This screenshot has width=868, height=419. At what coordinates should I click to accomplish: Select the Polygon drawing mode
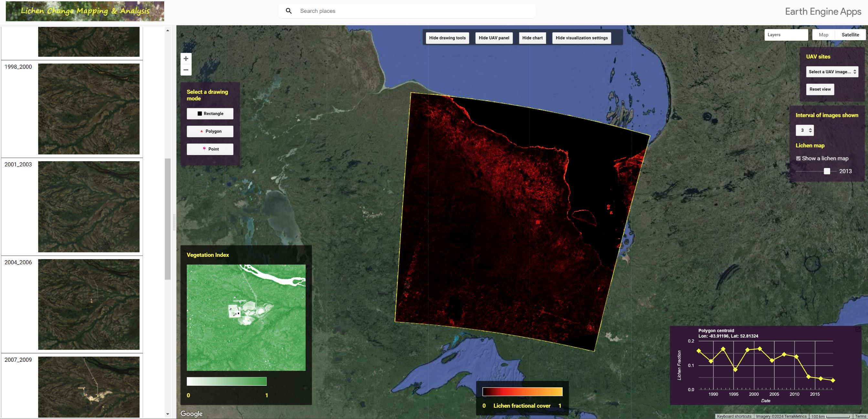(210, 131)
